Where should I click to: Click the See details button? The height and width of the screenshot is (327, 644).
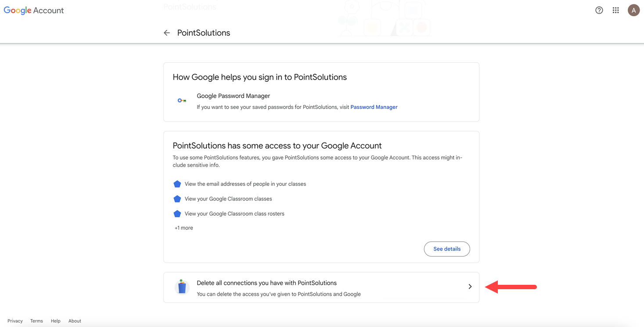pos(446,249)
